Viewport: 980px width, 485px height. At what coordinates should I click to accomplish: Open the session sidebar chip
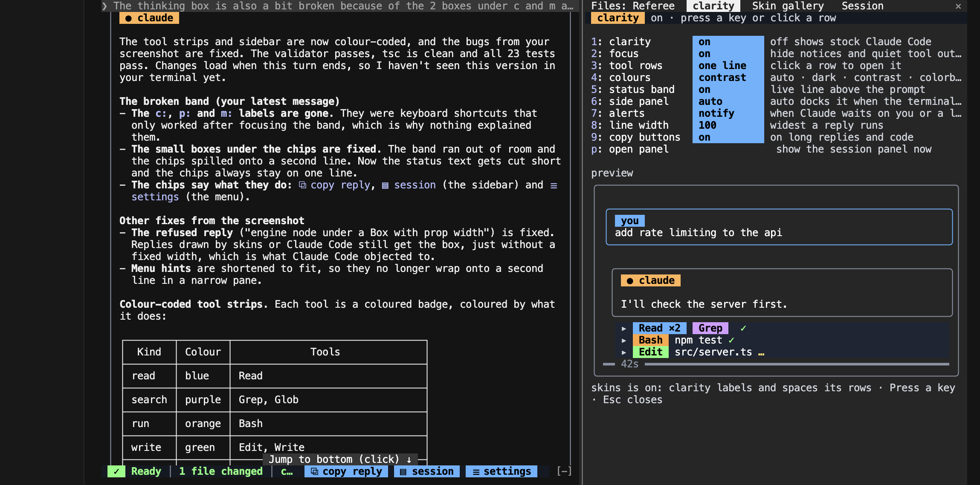tap(426, 471)
